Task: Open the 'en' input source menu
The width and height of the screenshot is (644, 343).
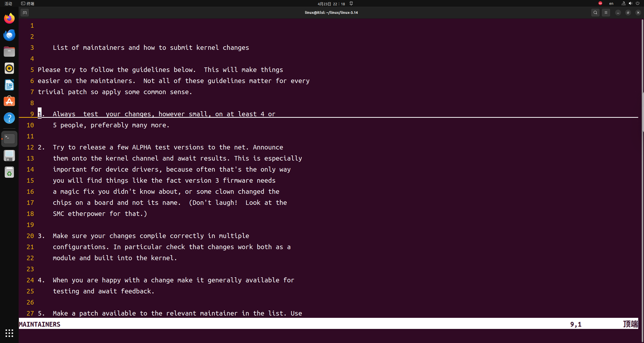Action: pyautogui.click(x=611, y=4)
